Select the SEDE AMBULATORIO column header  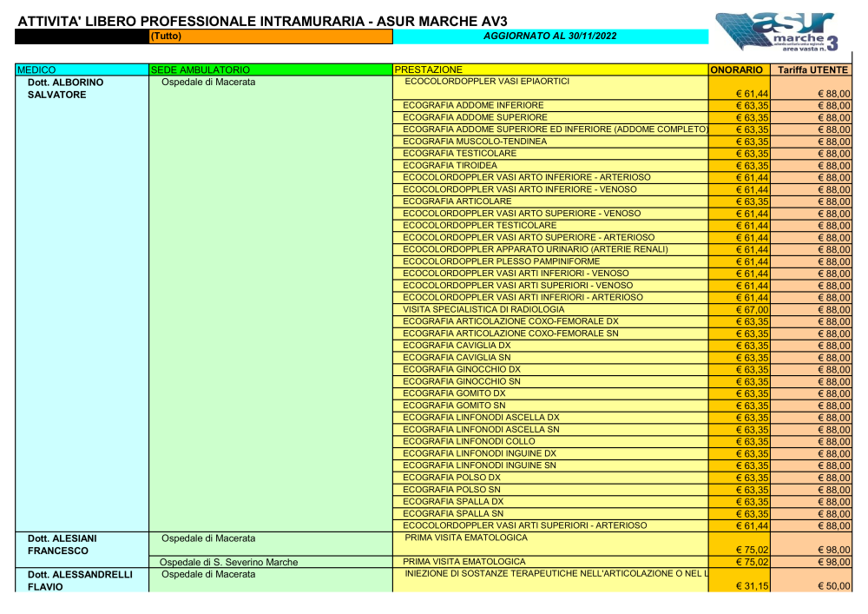270,69
